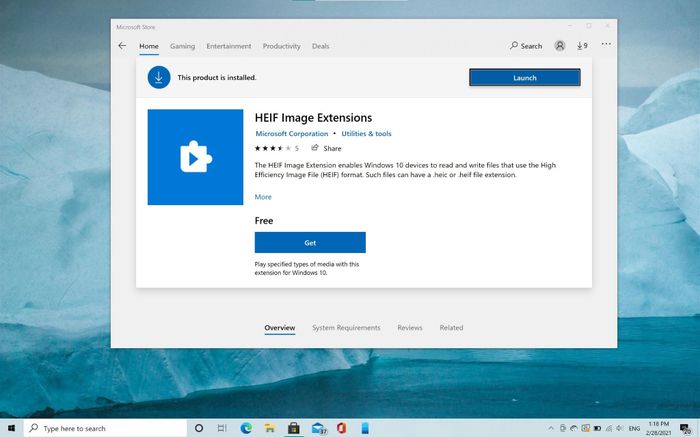Show the Reviews section
Image resolution: width=700 pixels, height=437 pixels.
410,328
